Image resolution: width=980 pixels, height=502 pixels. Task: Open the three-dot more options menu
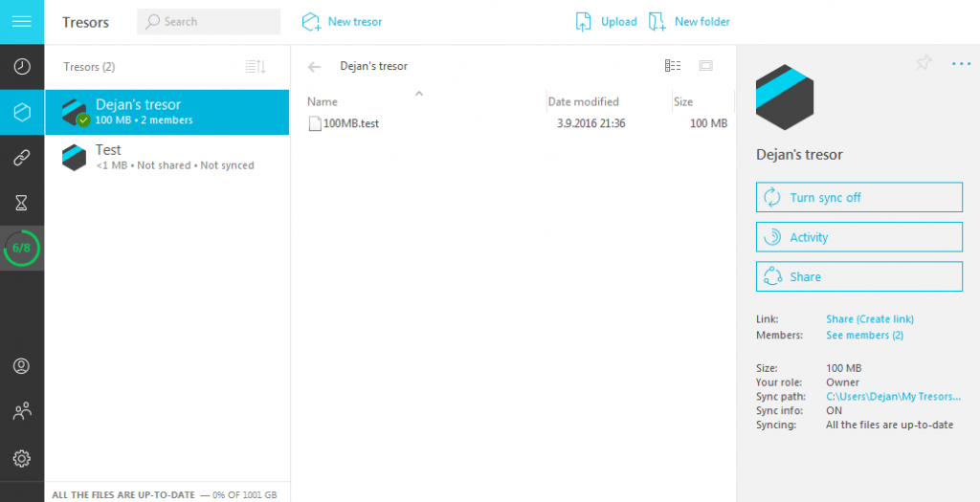[961, 64]
